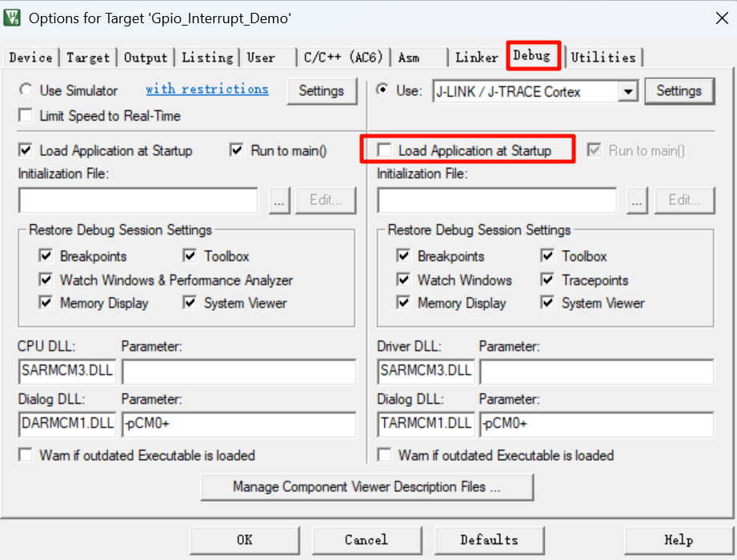The image size is (737, 560).
Task: Open the Asm tab
Action: pos(409,58)
